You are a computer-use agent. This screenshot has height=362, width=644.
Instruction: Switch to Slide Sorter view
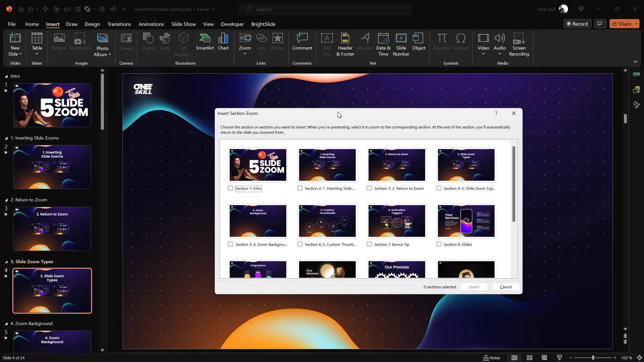(x=530, y=358)
